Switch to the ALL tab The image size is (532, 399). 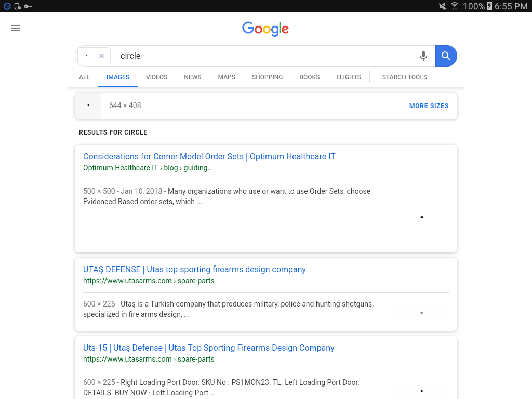point(85,77)
